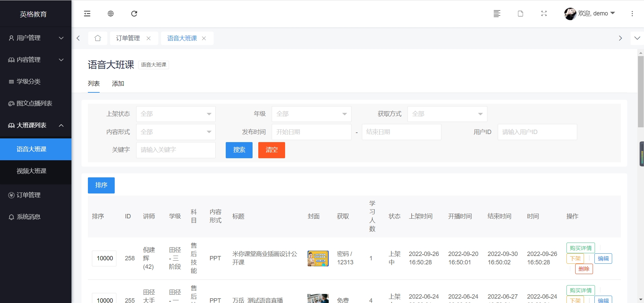
Task: Open 图文点播列表 in the sidebar
Action: coord(36,103)
